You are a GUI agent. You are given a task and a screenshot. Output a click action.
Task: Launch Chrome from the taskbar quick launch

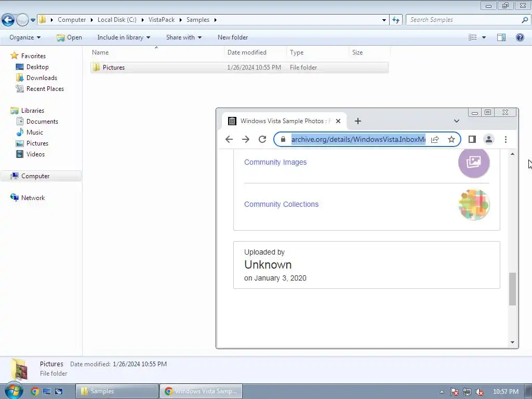(35, 392)
